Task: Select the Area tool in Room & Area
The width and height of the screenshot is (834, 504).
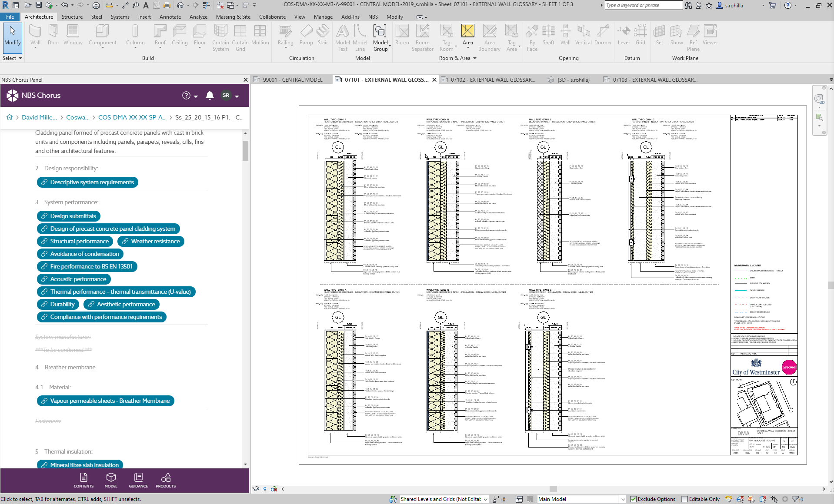Action: 468,35
